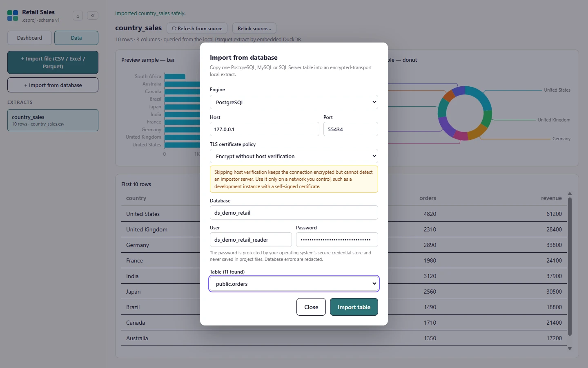Click the table scrollbar down arrow
This screenshot has width=588, height=368.
coord(570,349)
